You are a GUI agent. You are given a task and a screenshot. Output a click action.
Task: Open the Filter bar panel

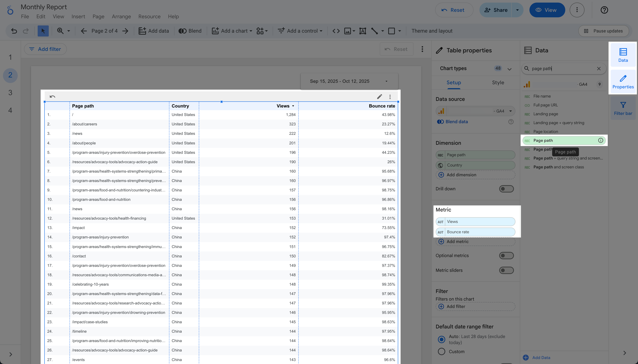(623, 108)
